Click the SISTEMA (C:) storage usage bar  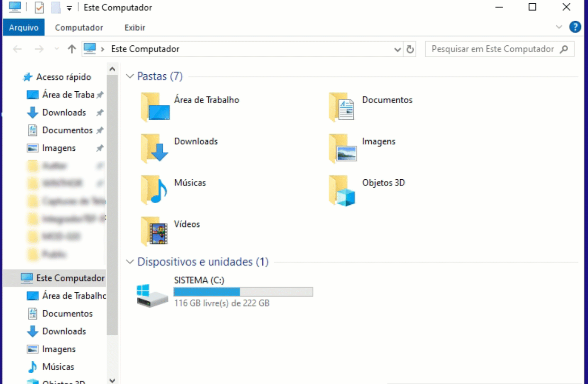click(x=243, y=292)
